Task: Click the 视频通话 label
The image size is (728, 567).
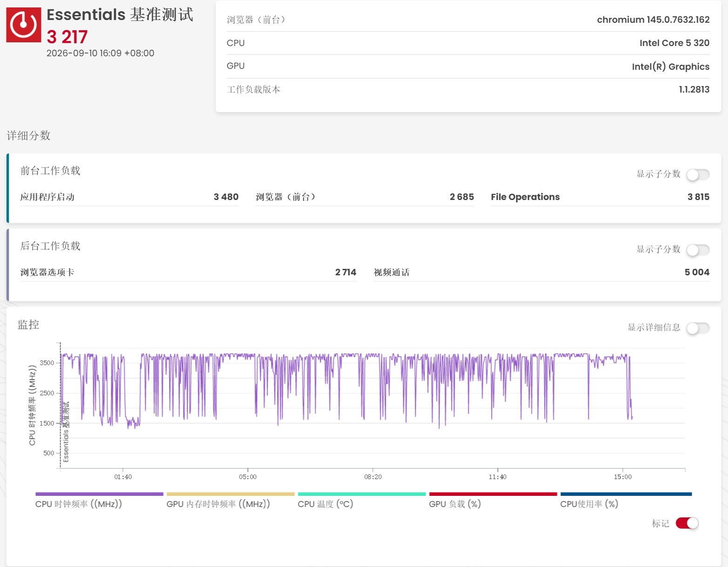Action: click(391, 272)
